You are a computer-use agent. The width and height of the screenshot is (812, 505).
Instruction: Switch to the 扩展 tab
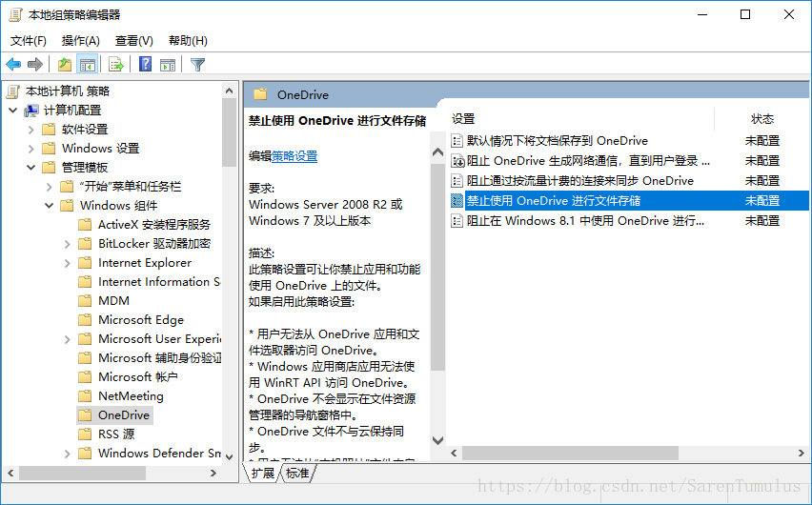[x=262, y=473]
